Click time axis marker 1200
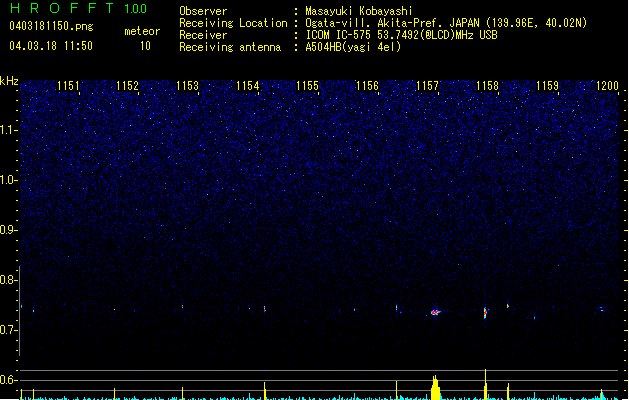The height and width of the screenshot is (400, 629). (x=607, y=86)
